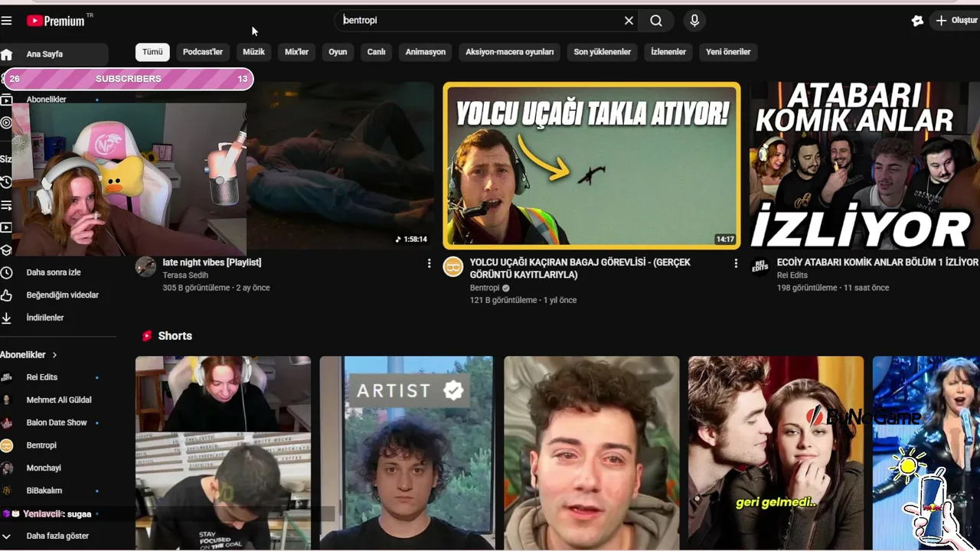Click the icon left of Oluştur

(917, 21)
